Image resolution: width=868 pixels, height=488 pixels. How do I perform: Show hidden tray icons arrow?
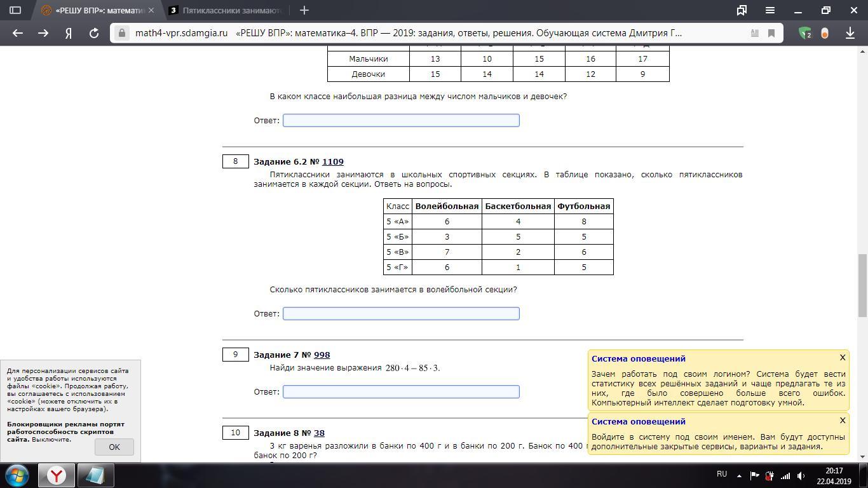pos(739,475)
